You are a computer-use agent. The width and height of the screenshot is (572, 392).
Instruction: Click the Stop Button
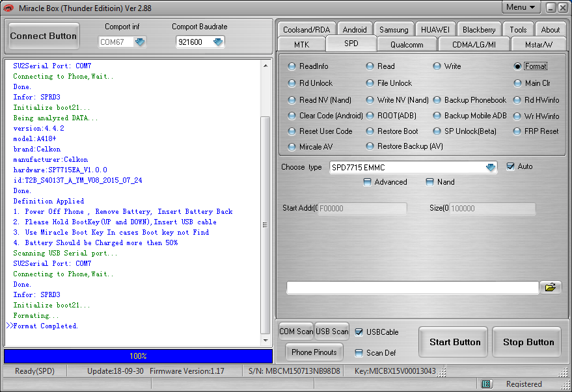(x=526, y=342)
